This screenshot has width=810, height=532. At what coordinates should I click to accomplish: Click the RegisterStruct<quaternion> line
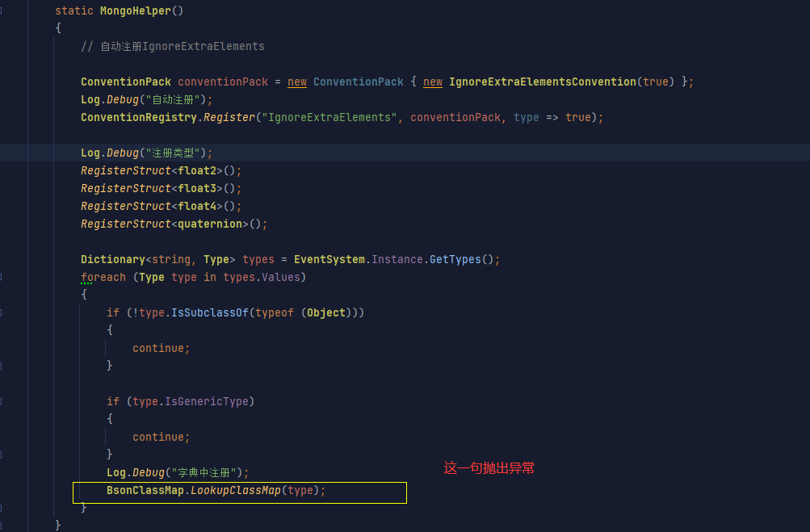174,224
